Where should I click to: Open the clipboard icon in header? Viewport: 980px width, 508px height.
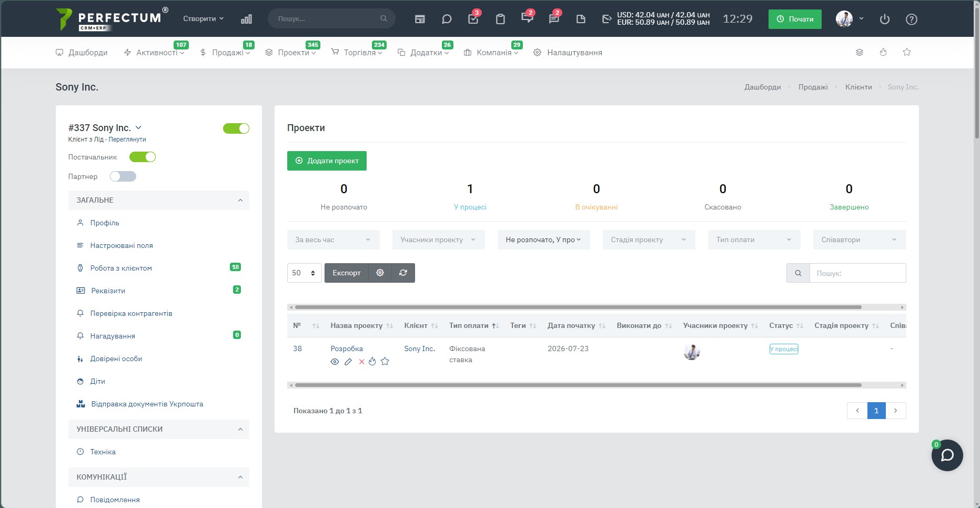500,19
